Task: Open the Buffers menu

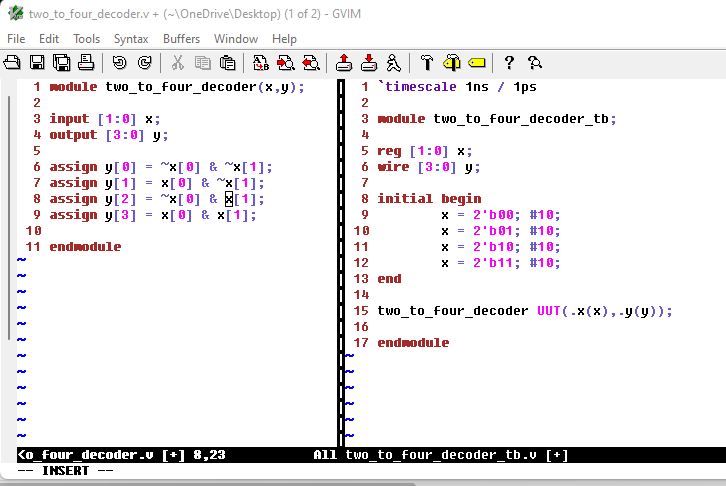Action: point(181,39)
